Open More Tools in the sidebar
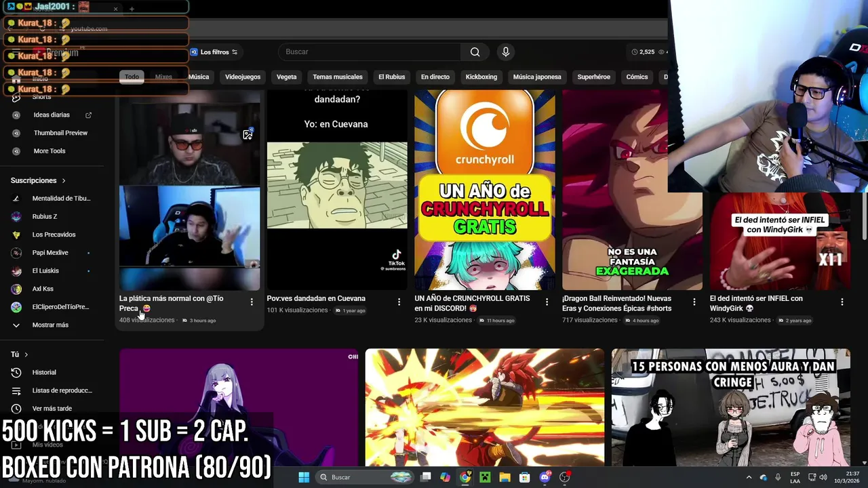This screenshot has width=868, height=488. pos(50,151)
